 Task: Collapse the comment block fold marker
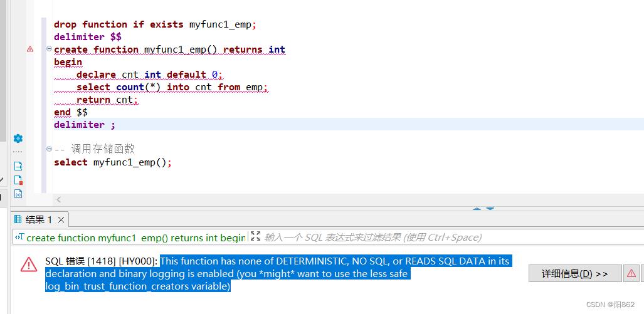(x=49, y=149)
